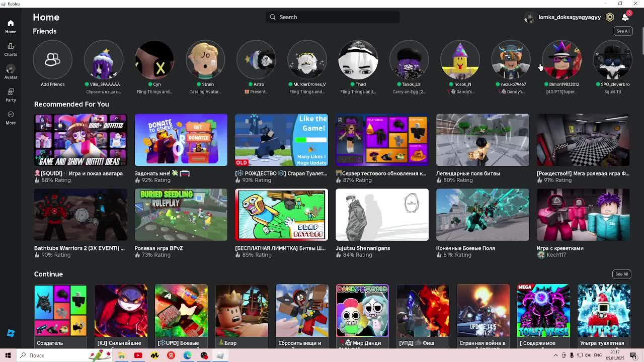Click See All for Continue

[x=622, y=274]
